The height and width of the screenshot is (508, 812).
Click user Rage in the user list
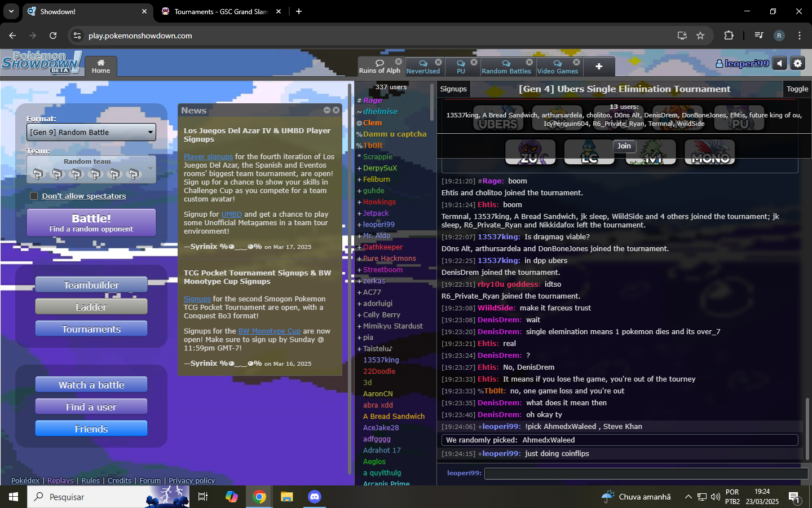coord(372,100)
